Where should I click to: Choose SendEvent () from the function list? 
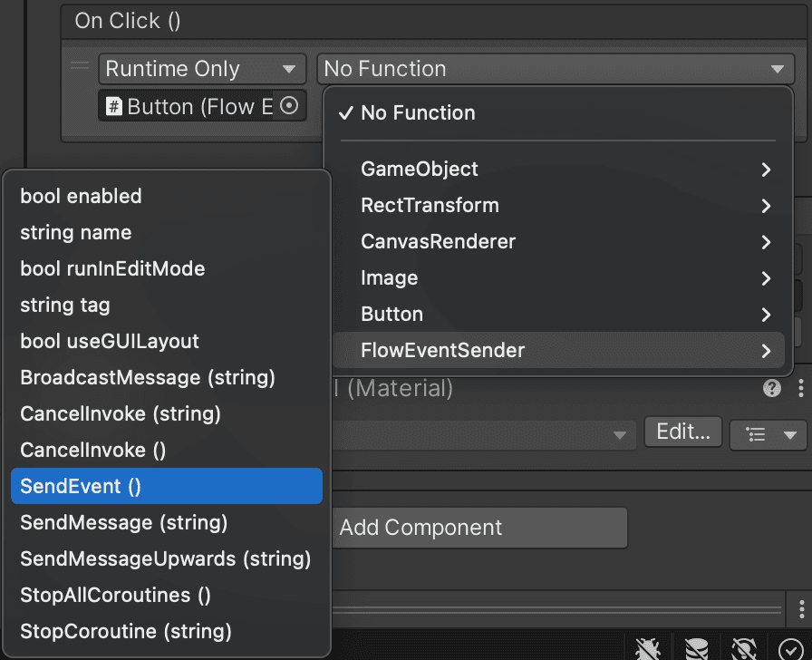(167, 487)
